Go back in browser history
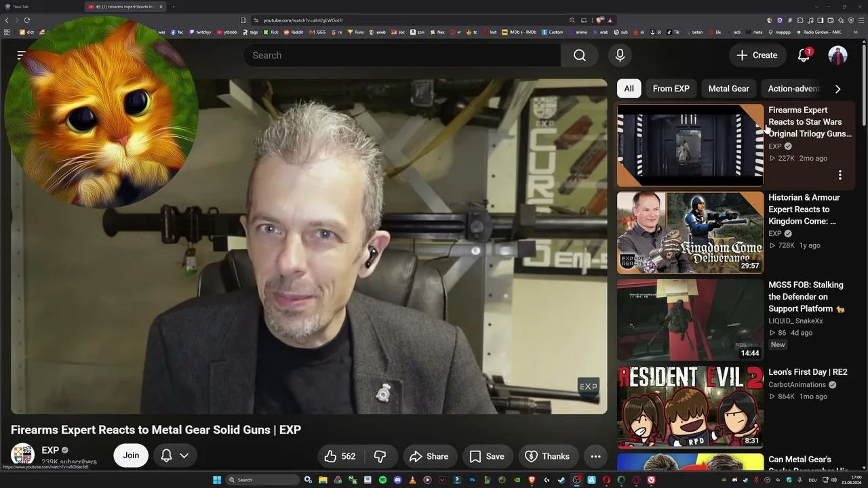The height and width of the screenshot is (488, 868). (x=7, y=20)
